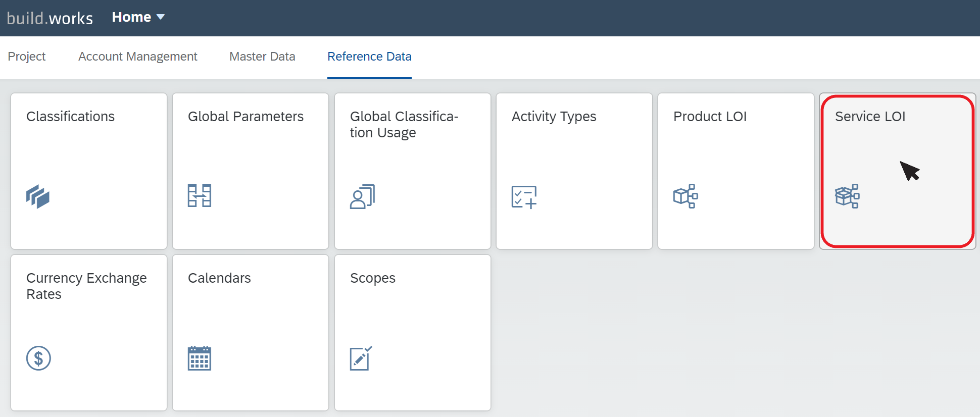
Task: Open the Global Parameters tile title
Action: tap(246, 117)
